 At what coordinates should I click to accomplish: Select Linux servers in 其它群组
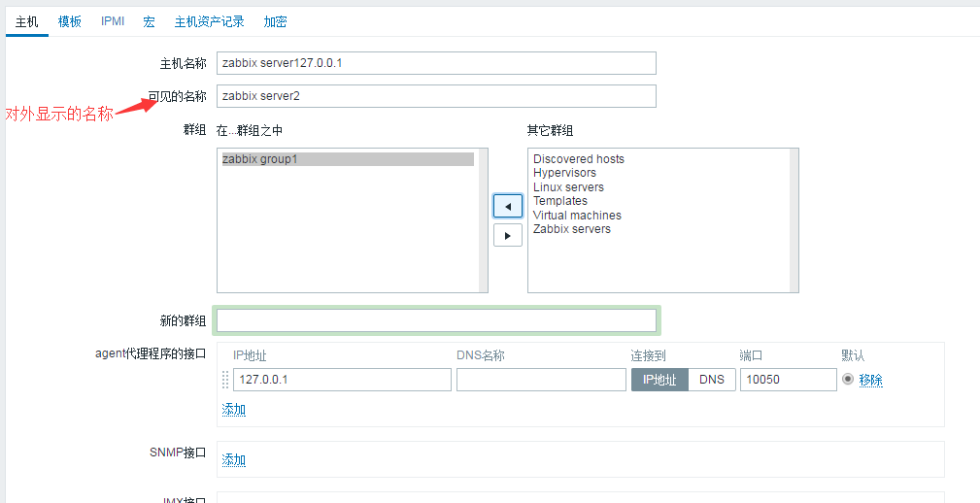[x=568, y=187]
